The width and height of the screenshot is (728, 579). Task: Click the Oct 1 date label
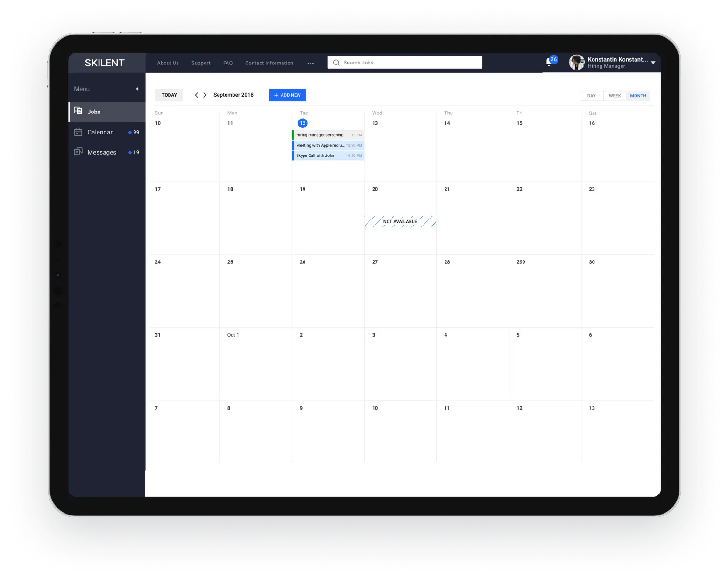233,335
